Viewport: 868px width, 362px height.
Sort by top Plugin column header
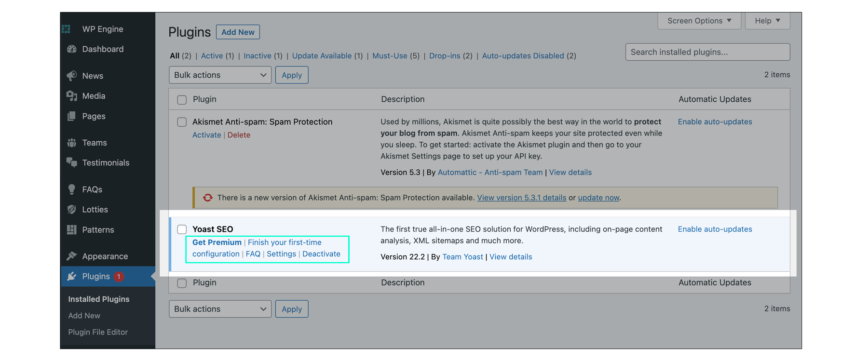tap(204, 99)
